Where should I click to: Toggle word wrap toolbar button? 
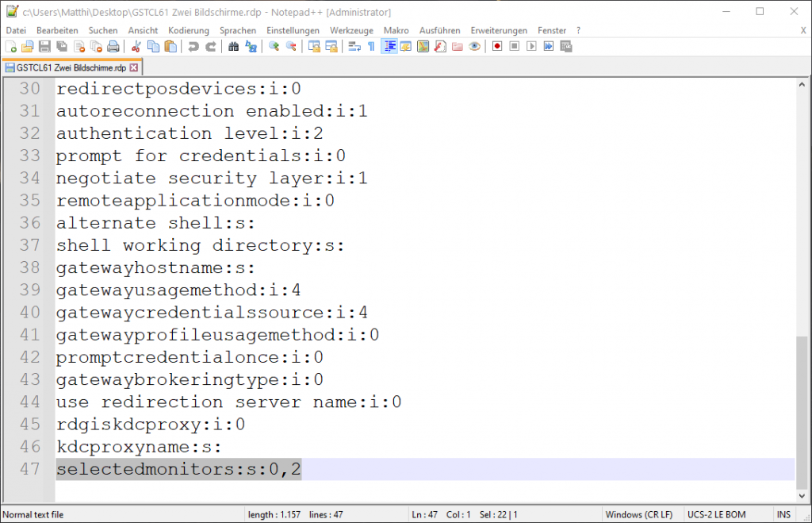coord(354,47)
